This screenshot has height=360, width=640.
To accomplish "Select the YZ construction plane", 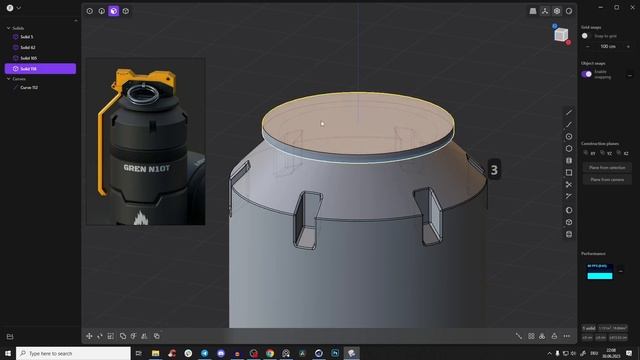I will (606, 153).
